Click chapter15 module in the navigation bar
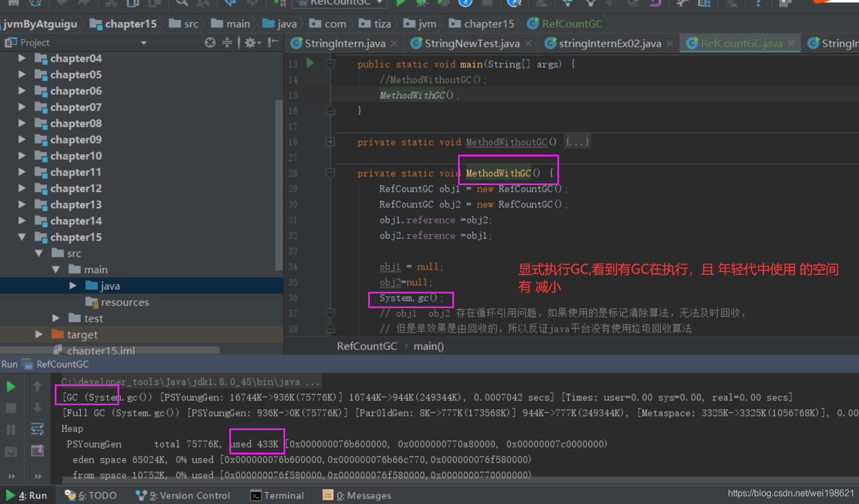 point(123,24)
